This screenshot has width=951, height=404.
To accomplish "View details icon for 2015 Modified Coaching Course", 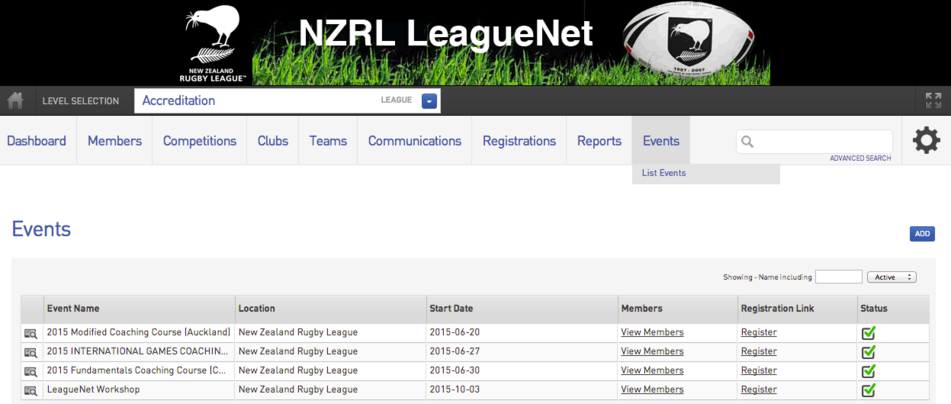I will [31, 333].
